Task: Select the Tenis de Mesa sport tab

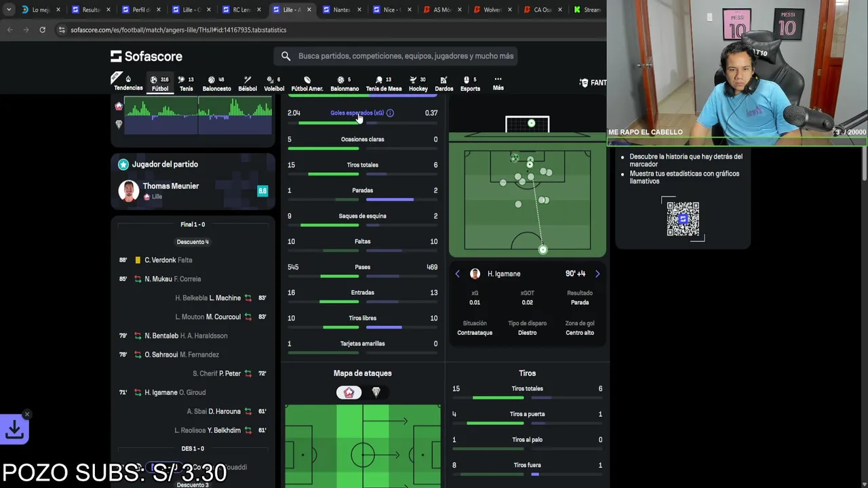Action: (x=384, y=83)
